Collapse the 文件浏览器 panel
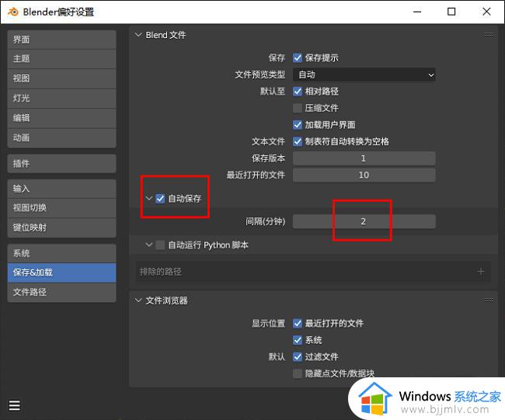Viewport: 505px width, 420px height. [138, 300]
